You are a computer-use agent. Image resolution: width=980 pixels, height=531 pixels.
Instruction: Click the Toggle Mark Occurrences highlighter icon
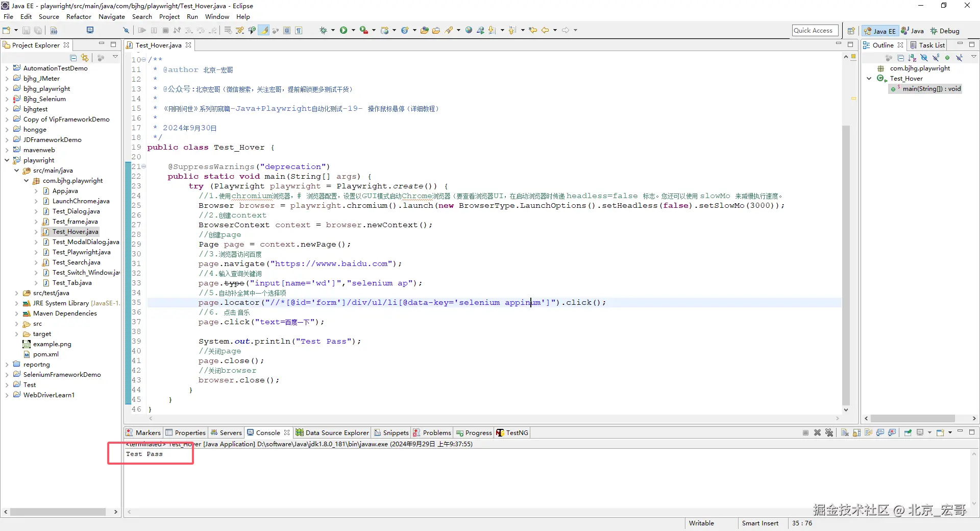[x=264, y=31]
